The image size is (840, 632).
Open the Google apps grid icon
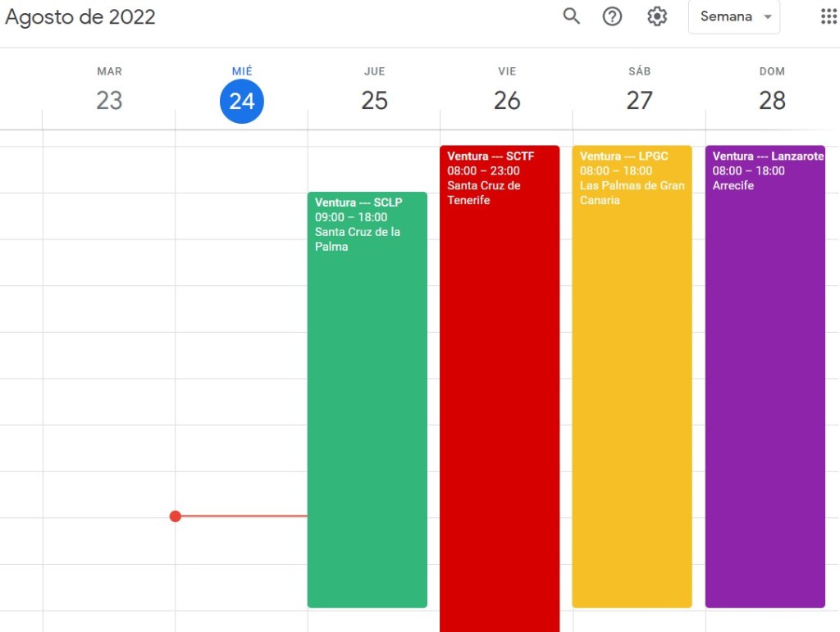(829, 16)
